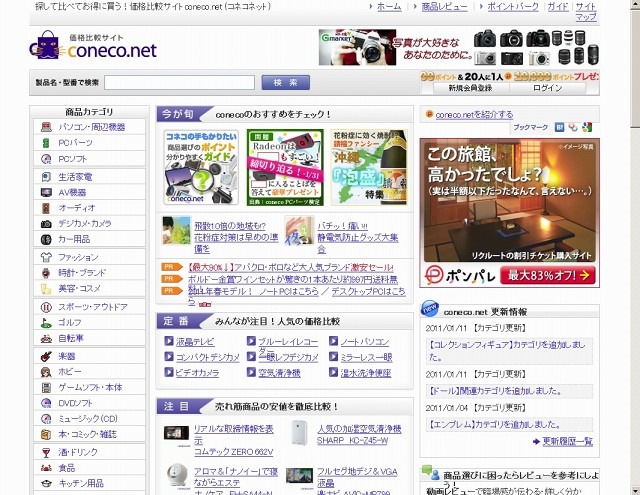Click the ゲームソフト・本体 icon
The width and height of the screenshot is (640, 495).
[x=46, y=387]
